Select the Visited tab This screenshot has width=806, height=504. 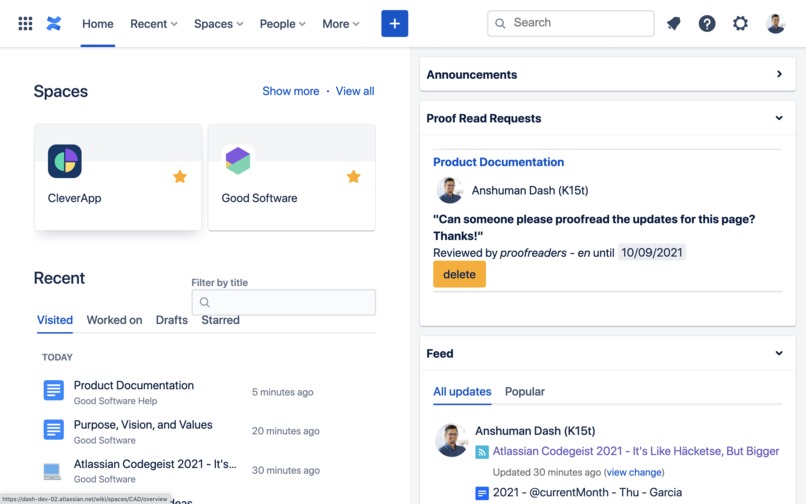click(54, 320)
